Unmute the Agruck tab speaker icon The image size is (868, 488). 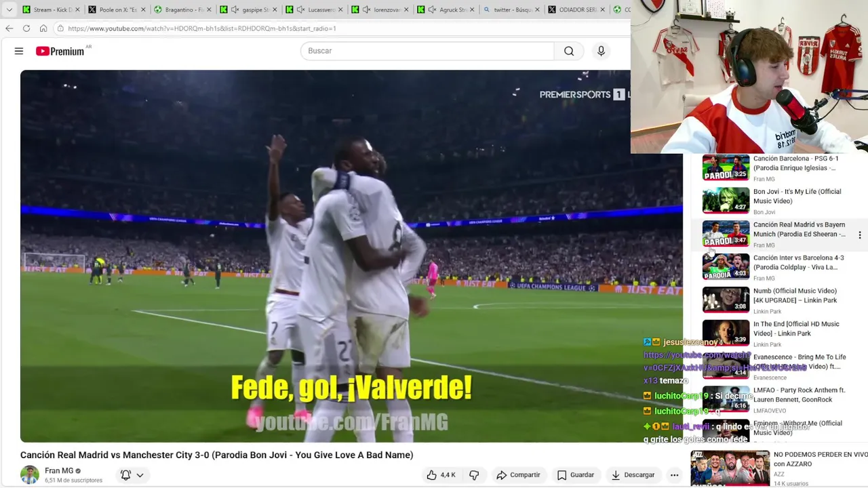tap(432, 9)
